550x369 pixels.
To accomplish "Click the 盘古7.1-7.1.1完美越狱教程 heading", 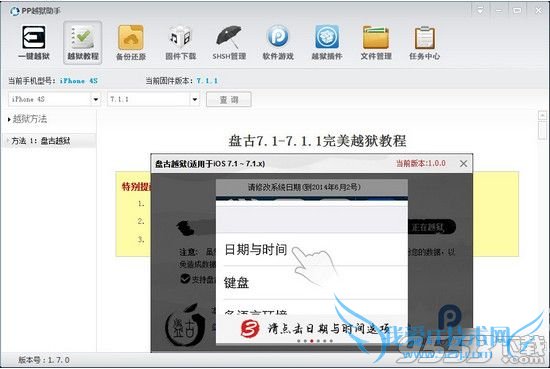I will coord(317,141).
